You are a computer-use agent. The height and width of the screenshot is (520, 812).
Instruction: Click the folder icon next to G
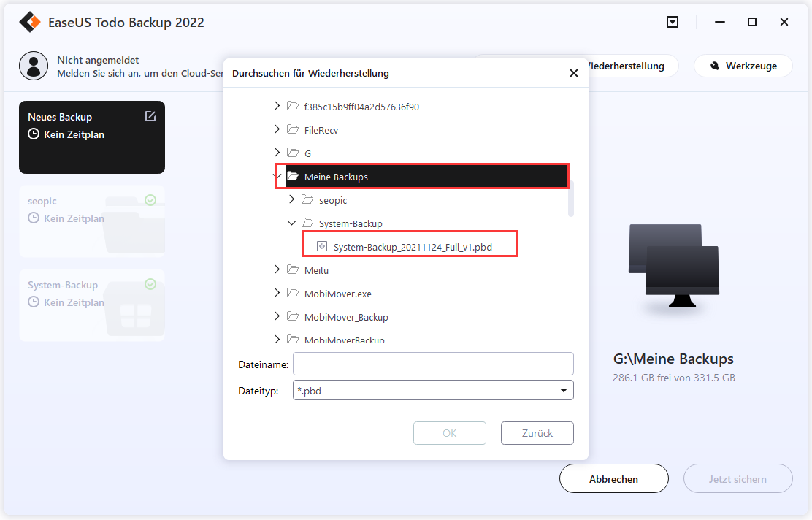click(293, 153)
